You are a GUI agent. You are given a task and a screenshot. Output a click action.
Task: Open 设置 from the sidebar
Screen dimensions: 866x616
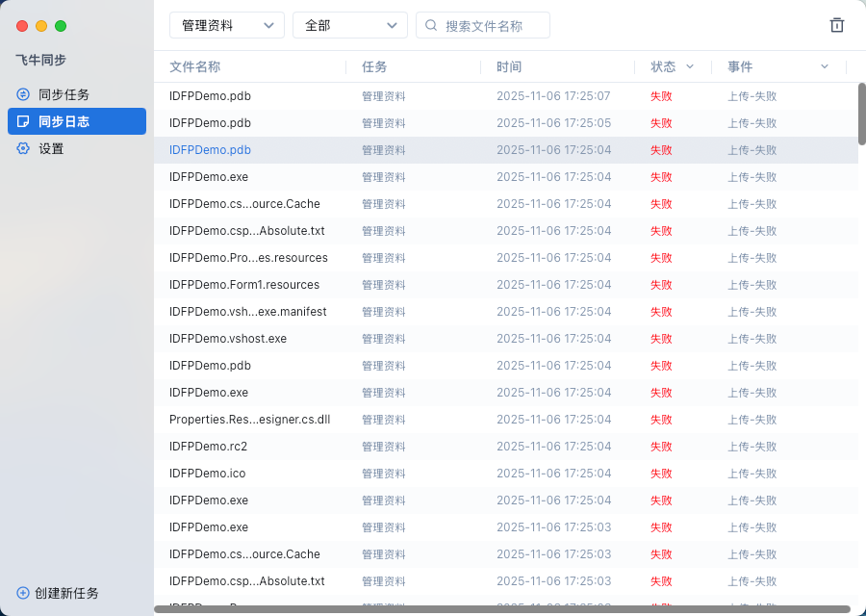(x=77, y=148)
